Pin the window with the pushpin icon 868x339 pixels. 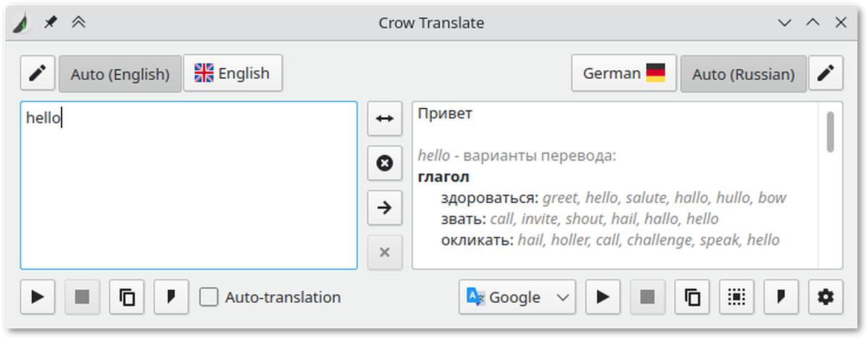[x=51, y=22]
